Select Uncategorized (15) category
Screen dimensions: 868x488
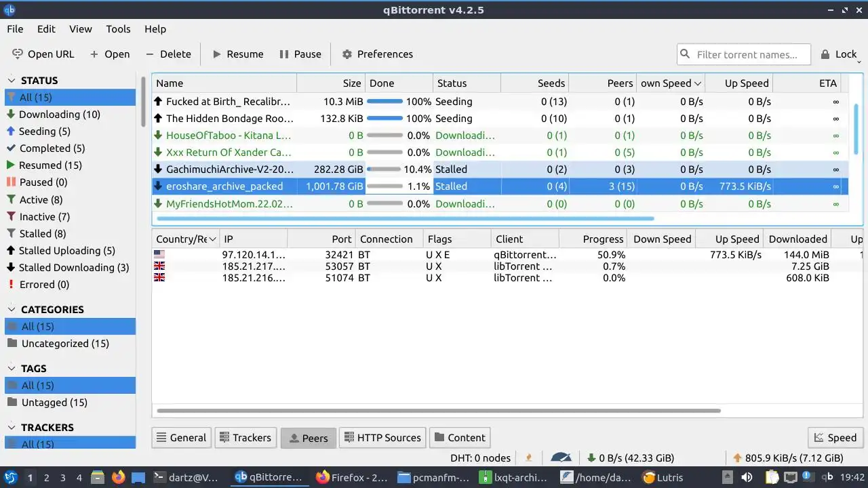point(70,344)
